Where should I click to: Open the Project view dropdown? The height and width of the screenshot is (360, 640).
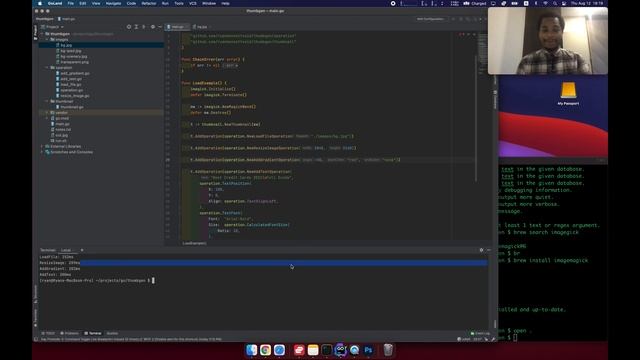[53, 27]
